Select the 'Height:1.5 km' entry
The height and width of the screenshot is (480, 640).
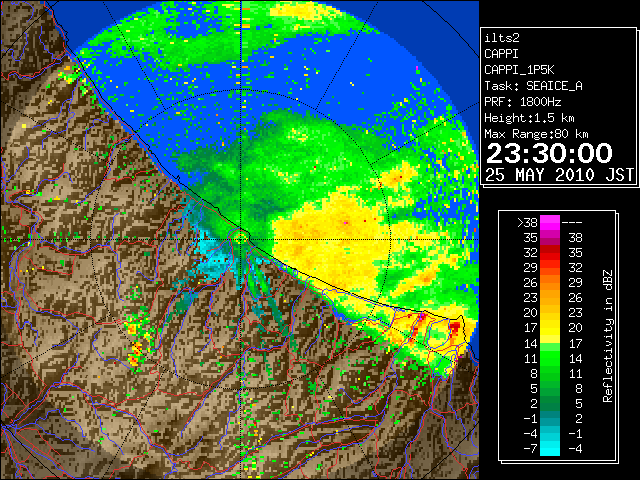[x=529, y=118]
